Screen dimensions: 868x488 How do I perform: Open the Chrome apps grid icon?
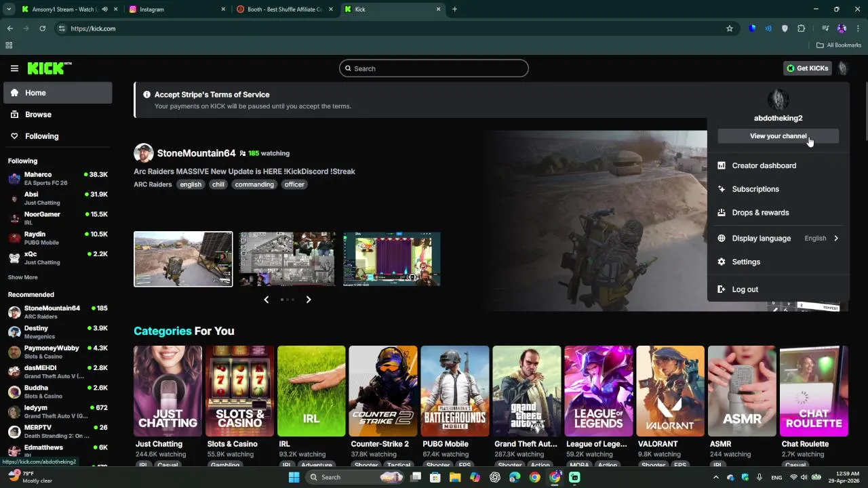coord(9,45)
